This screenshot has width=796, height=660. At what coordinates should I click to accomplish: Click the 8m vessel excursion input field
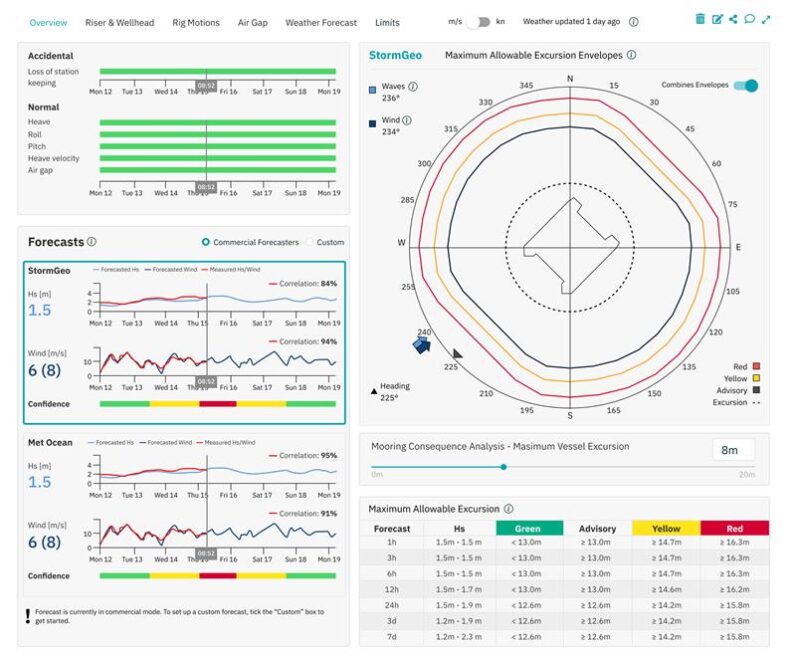point(732,450)
